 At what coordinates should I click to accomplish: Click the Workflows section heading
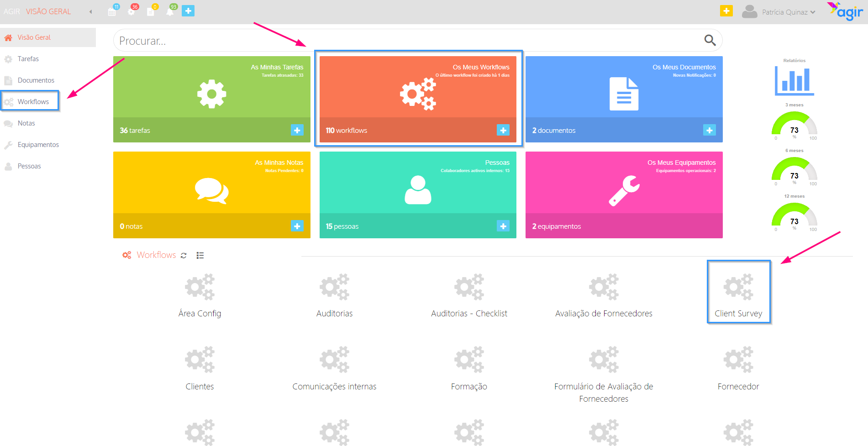click(156, 255)
